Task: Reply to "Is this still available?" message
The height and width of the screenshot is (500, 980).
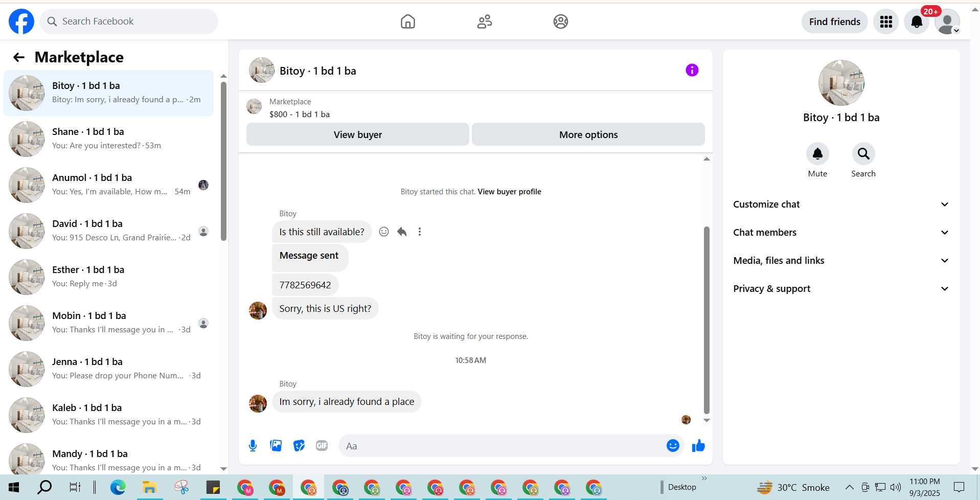Action: [402, 232]
